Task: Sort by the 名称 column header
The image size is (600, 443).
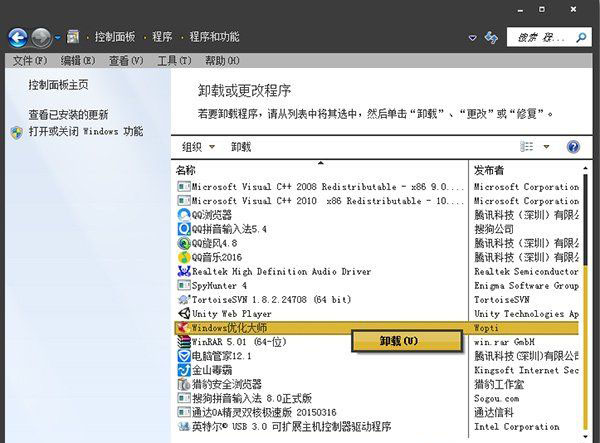Action: 186,170
